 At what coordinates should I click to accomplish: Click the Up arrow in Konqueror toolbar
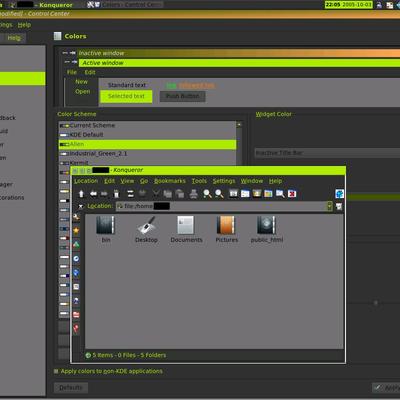point(81,194)
